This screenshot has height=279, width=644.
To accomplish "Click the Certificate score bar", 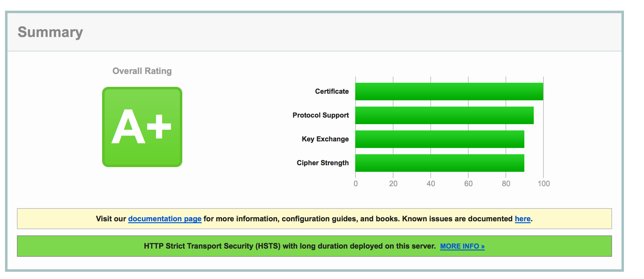I will click(449, 92).
